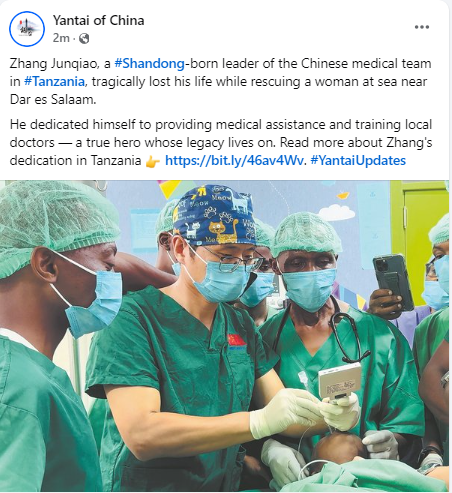Open the #Shandong hashtag

pyautogui.click(x=149, y=63)
